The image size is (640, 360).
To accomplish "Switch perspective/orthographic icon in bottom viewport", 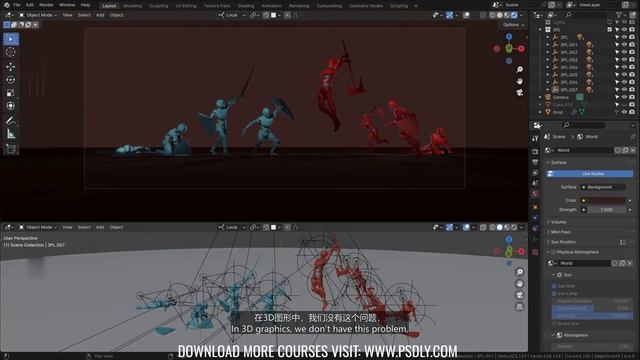I will (519, 307).
